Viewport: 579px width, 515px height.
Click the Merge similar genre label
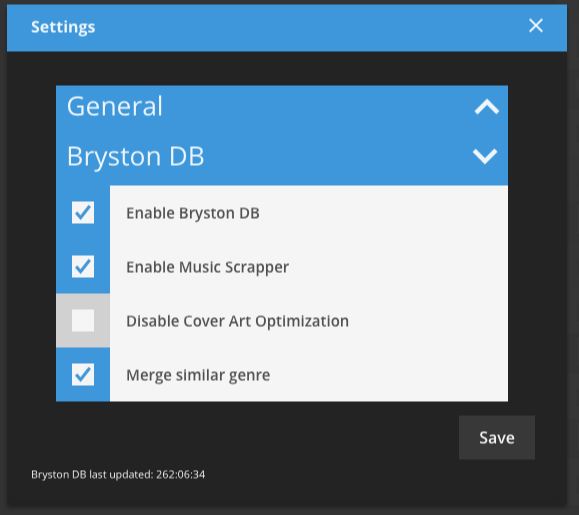[198, 375]
